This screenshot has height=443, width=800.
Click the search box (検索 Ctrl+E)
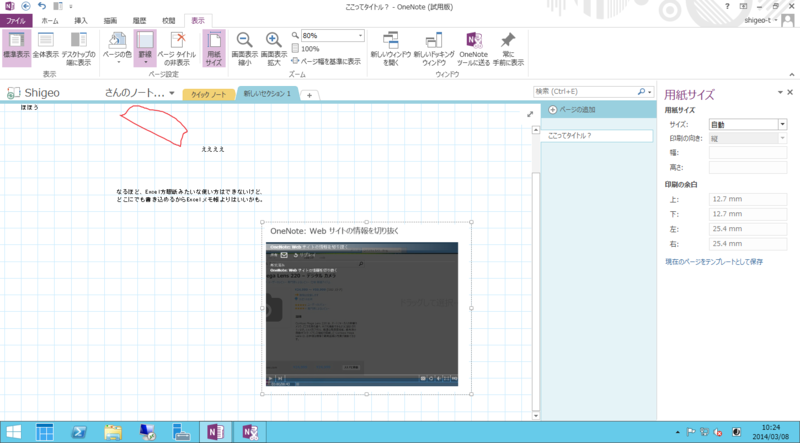coord(585,92)
